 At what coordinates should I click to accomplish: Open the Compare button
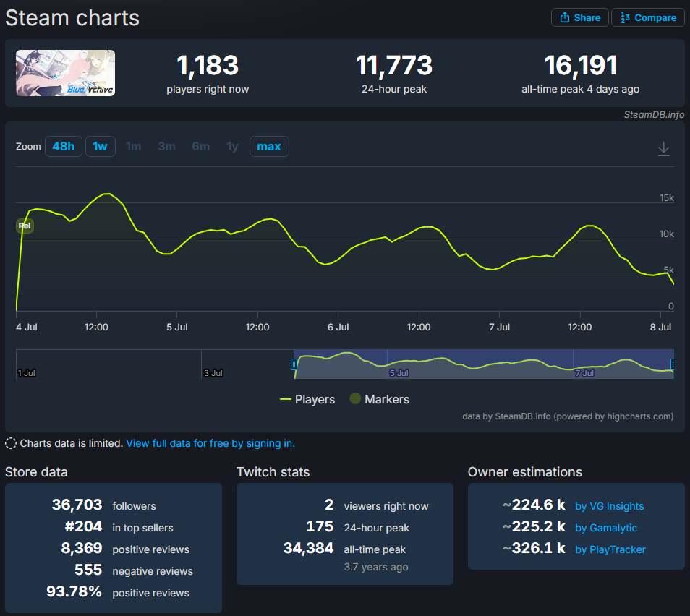tap(648, 17)
